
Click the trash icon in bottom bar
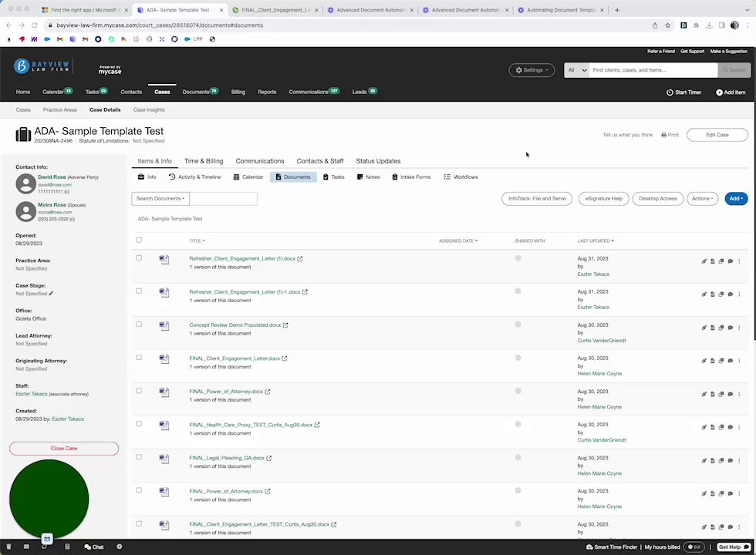point(8,547)
